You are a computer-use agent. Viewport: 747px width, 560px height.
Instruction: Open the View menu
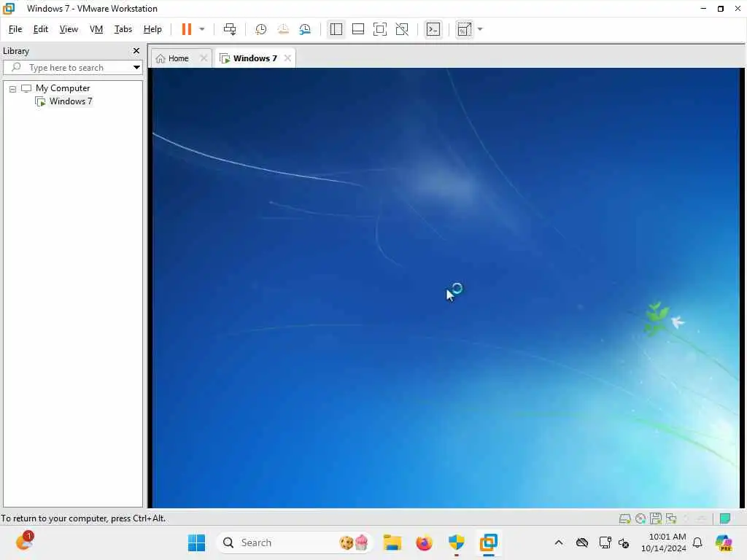pyautogui.click(x=69, y=29)
